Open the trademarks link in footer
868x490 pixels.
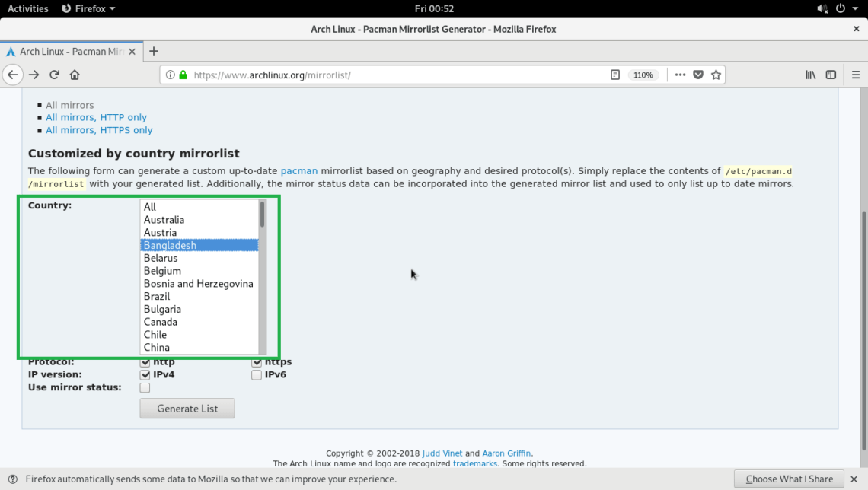point(475,463)
